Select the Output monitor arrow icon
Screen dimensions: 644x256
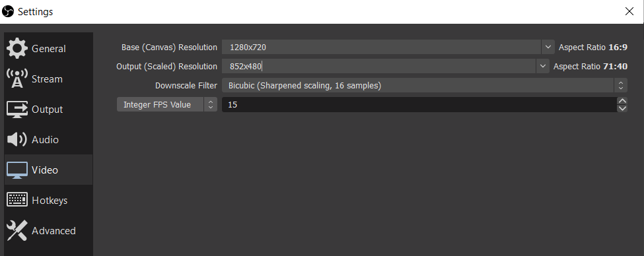(x=17, y=109)
